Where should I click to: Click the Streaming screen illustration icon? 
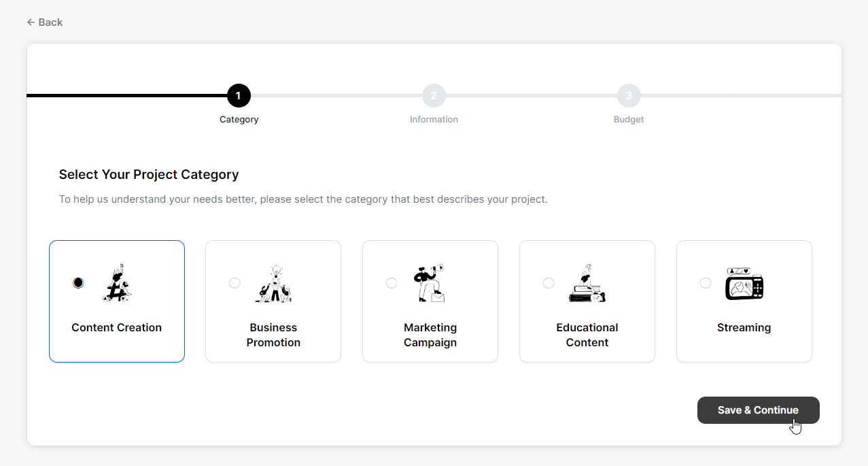click(744, 283)
